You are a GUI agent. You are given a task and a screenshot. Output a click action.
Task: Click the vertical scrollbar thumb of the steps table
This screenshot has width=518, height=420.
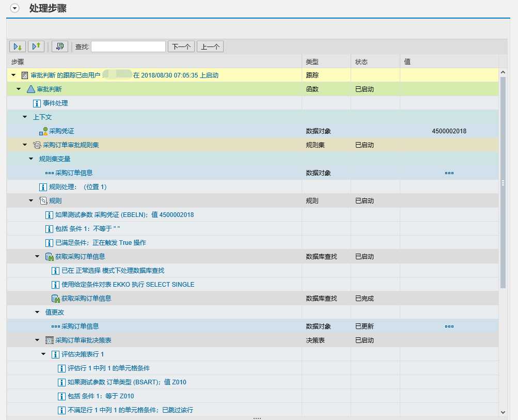tap(503, 182)
